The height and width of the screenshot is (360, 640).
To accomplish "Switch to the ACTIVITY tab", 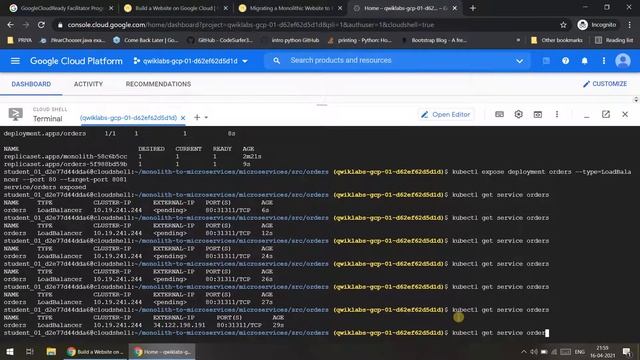I will [x=88, y=84].
